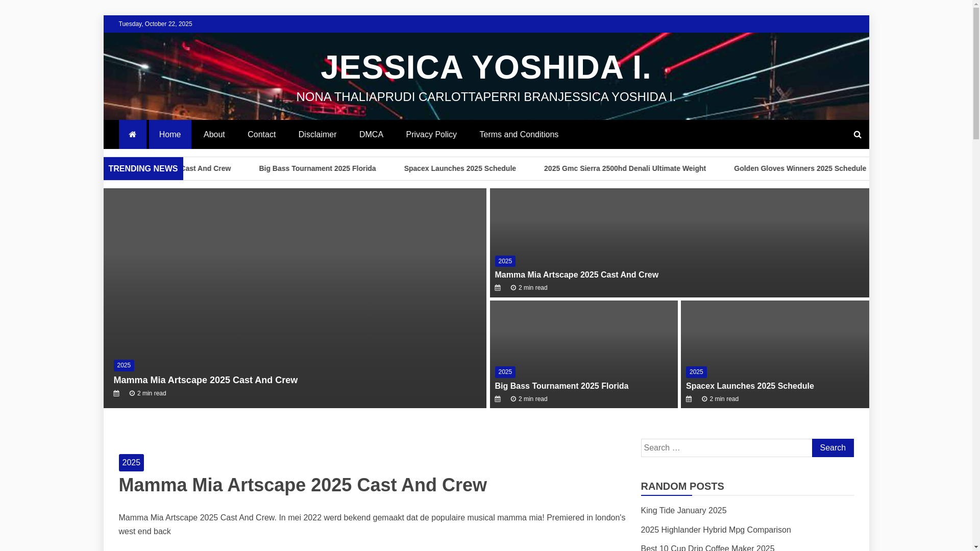Screen dimensions: 980x551
Task: Click calendar icon under Spacex Launches card
Action: coord(689,399)
